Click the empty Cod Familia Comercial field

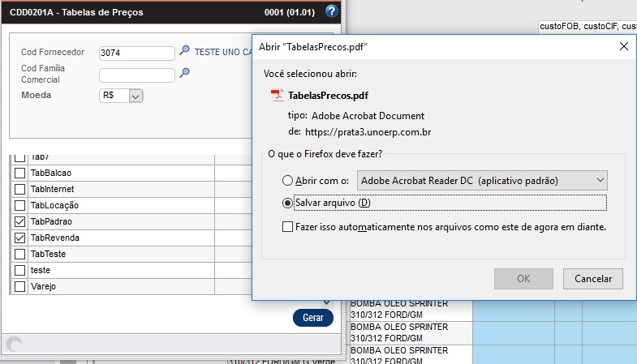coord(136,75)
